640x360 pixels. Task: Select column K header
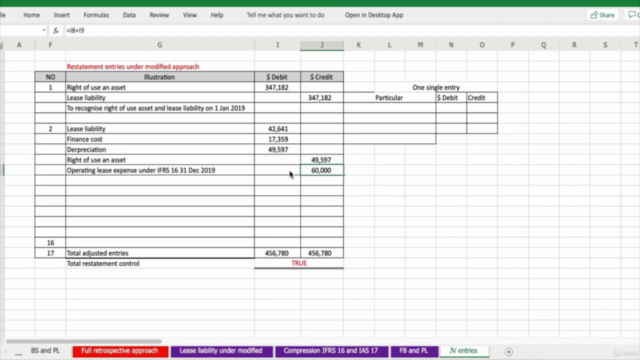click(x=359, y=45)
